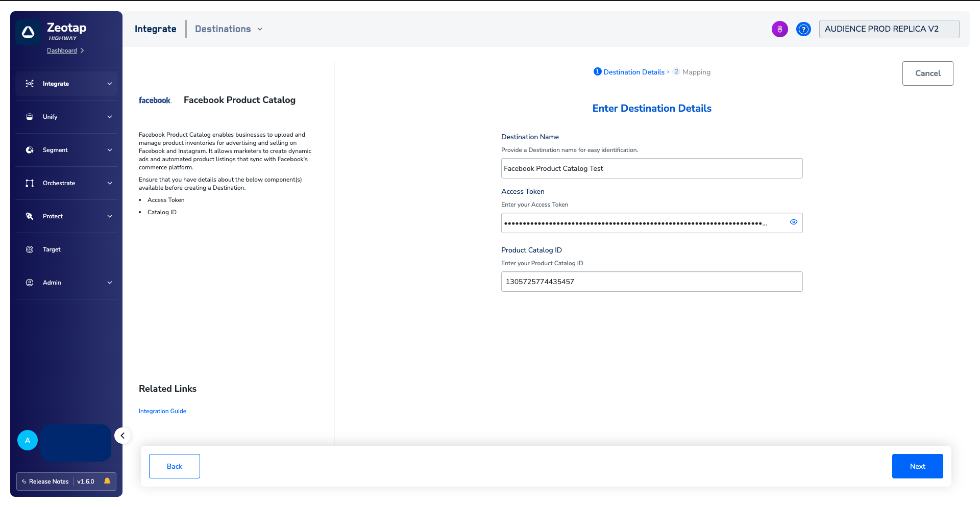
Task: Expand the Protect menu chevron
Action: click(x=110, y=216)
